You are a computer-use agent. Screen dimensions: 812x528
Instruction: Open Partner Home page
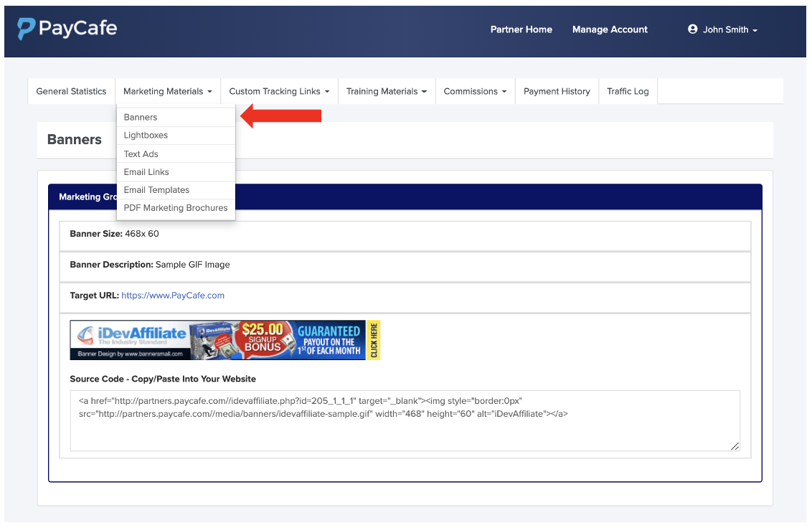(521, 29)
